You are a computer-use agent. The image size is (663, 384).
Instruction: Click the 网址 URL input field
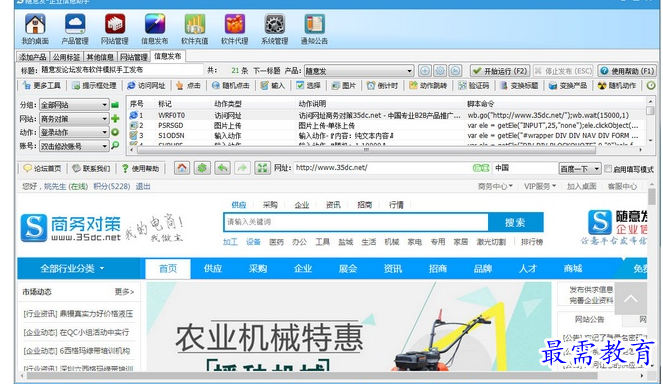[383, 168]
